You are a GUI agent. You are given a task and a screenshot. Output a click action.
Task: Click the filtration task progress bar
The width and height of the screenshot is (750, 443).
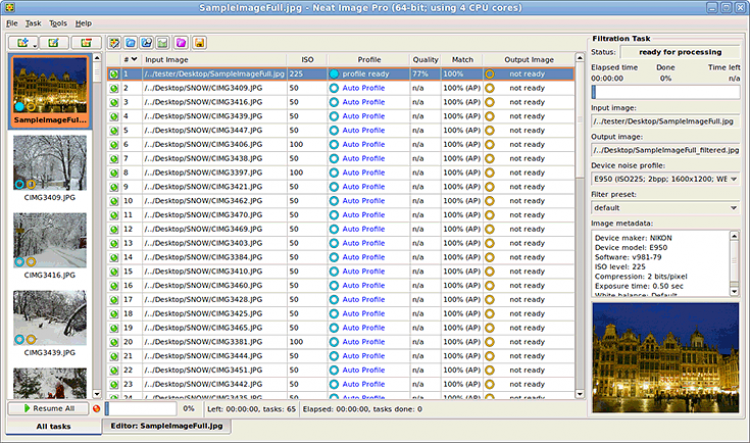pos(665,91)
